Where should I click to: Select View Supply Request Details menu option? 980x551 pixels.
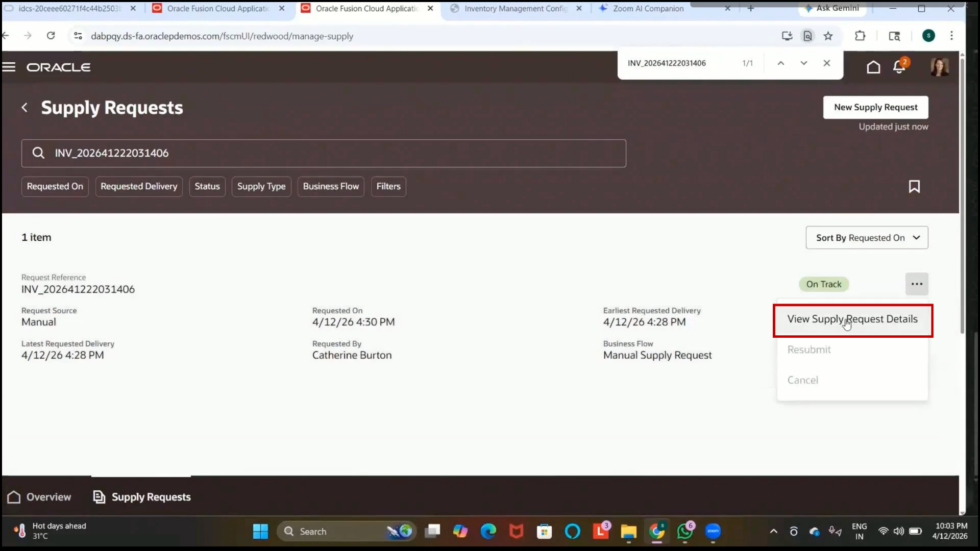(x=852, y=319)
